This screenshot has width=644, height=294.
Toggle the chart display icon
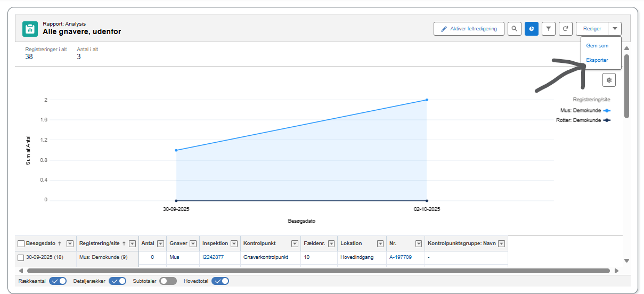coord(531,29)
